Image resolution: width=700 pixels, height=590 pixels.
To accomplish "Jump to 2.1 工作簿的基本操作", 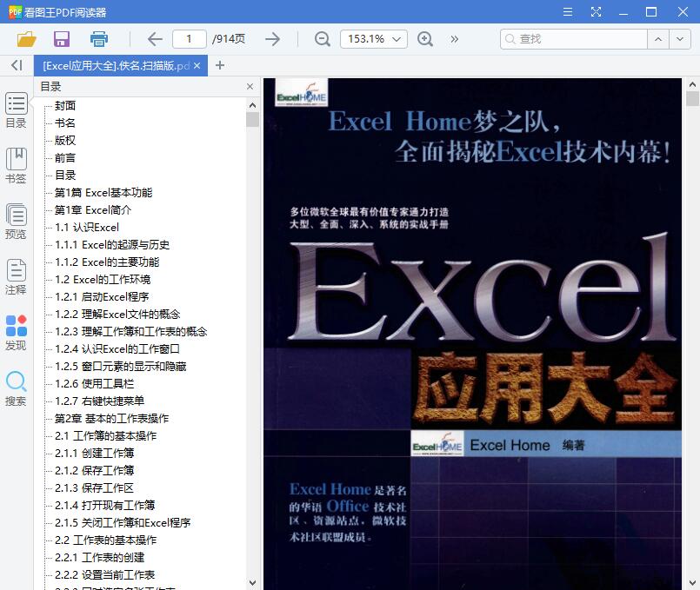I will point(106,436).
